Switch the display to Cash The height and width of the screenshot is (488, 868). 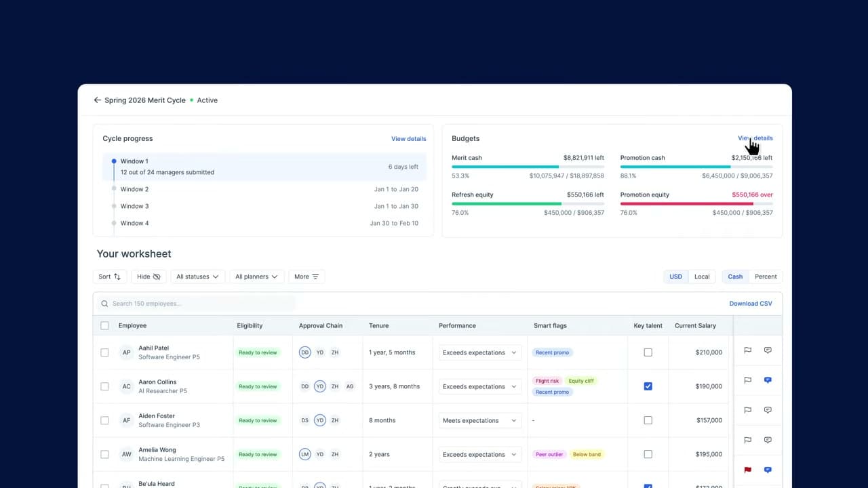point(735,277)
